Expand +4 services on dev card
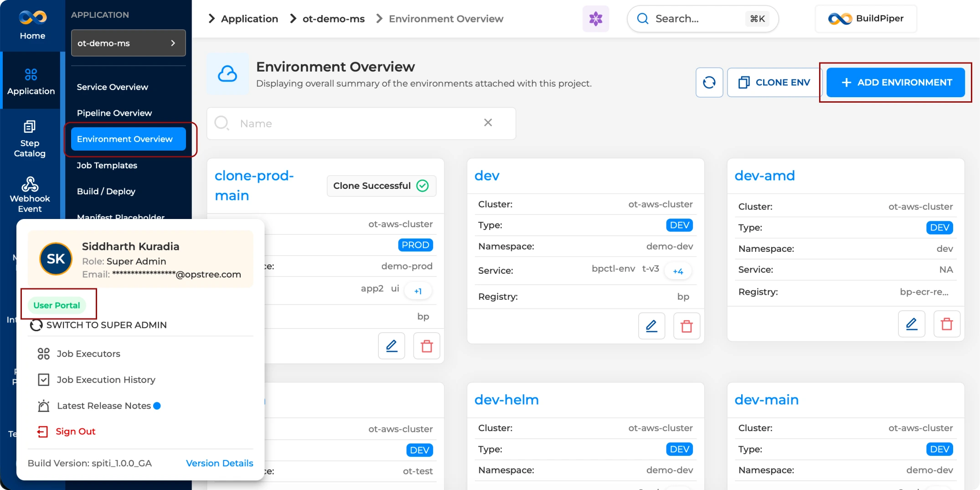 click(677, 271)
